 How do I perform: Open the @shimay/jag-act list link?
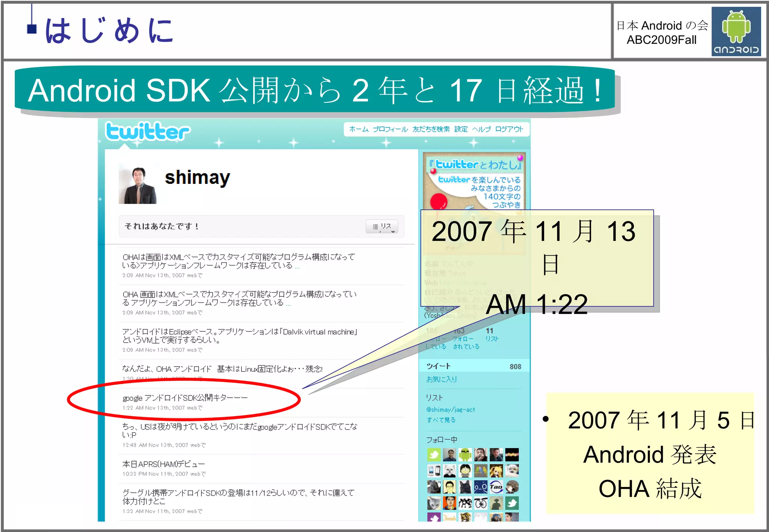[451, 410]
